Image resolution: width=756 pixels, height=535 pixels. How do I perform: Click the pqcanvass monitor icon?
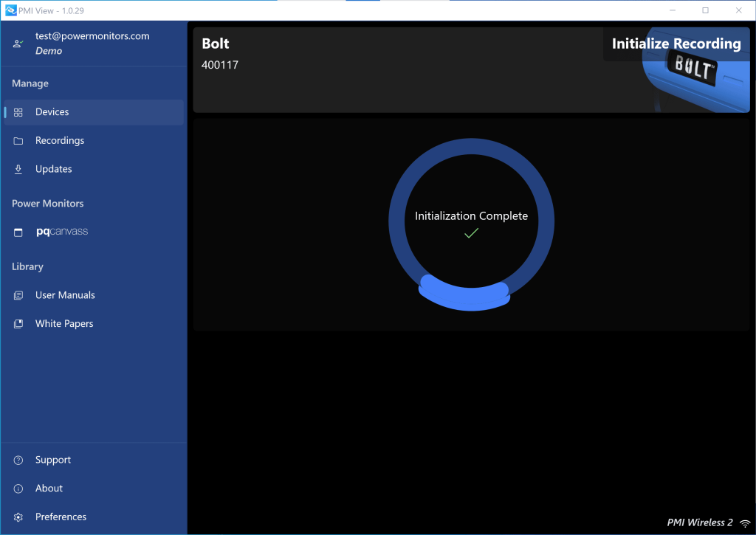[x=18, y=231]
